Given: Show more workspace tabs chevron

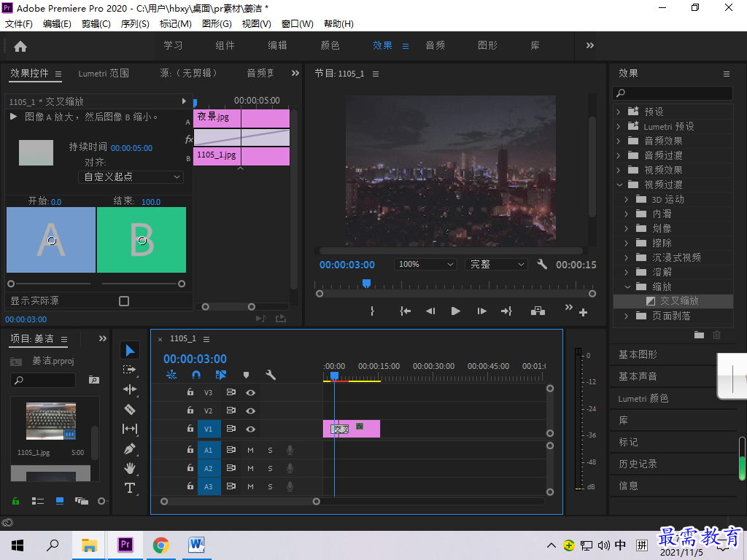Looking at the screenshot, I should [589, 45].
